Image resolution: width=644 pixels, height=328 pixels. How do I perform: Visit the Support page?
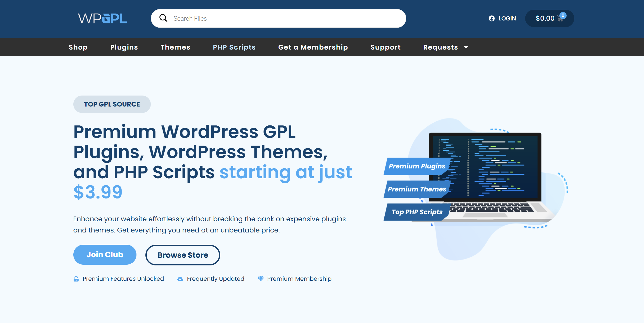tap(385, 47)
